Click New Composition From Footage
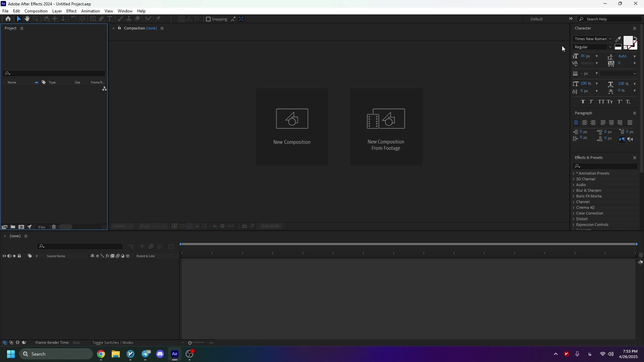The width and height of the screenshot is (644, 362). (386, 127)
